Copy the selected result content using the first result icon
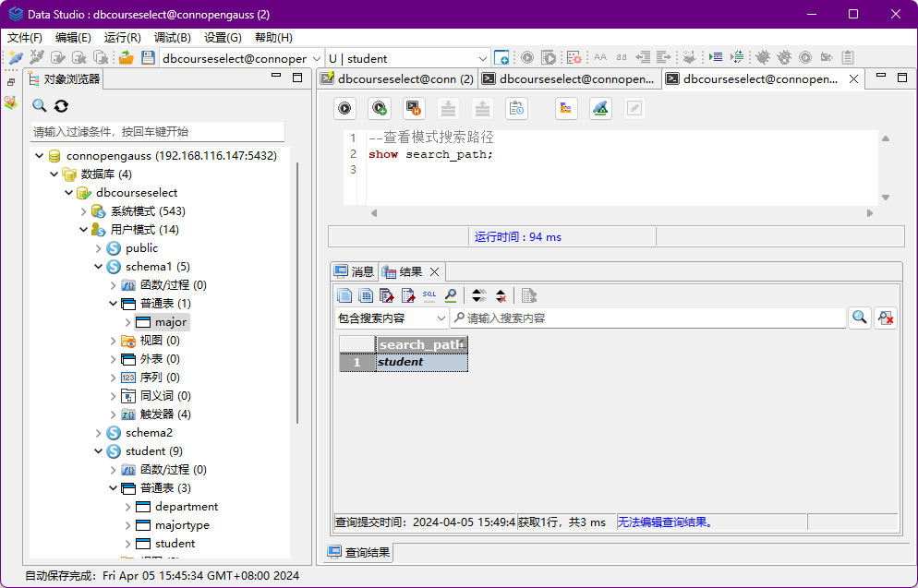 pyautogui.click(x=344, y=296)
